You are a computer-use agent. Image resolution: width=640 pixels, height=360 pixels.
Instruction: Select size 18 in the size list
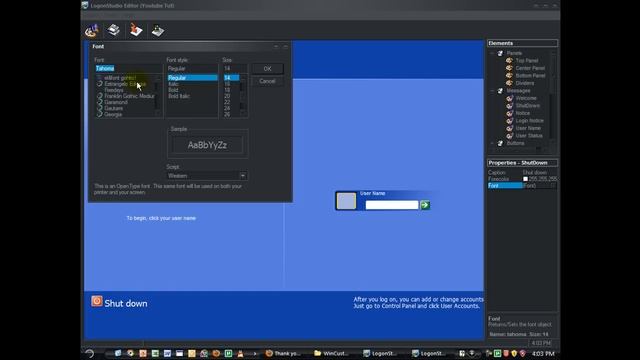click(x=227, y=90)
